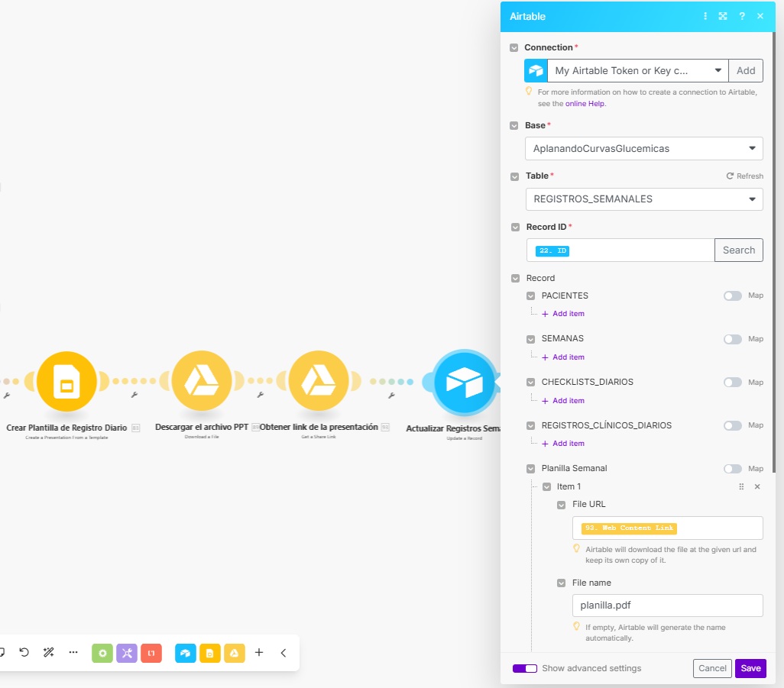Viewport: 784px width, 688px height.
Task: Select the Airtable 'Actualizar Registros' module on canvas
Action: pos(464,383)
